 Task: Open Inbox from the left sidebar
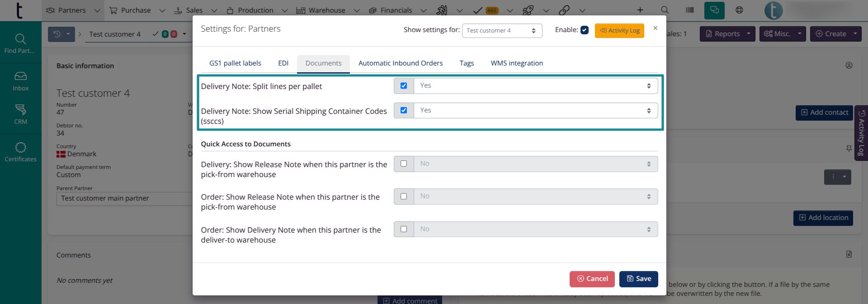click(20, 81)
